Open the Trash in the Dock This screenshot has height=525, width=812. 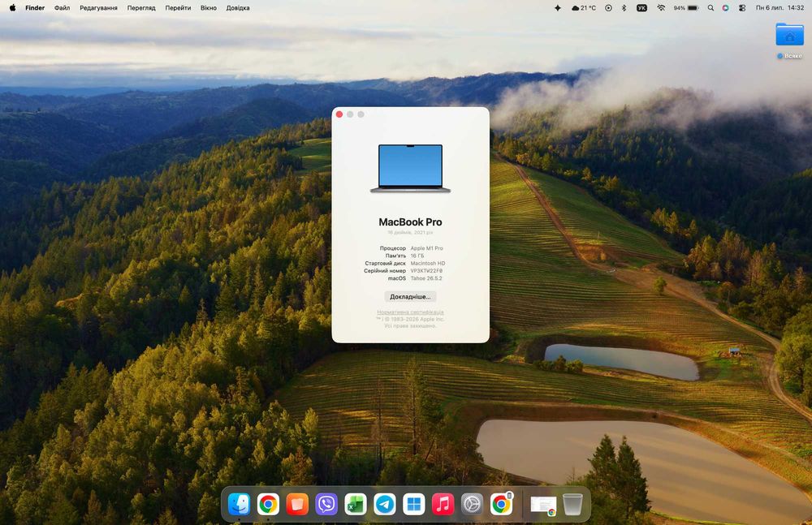tap(572, 504)
